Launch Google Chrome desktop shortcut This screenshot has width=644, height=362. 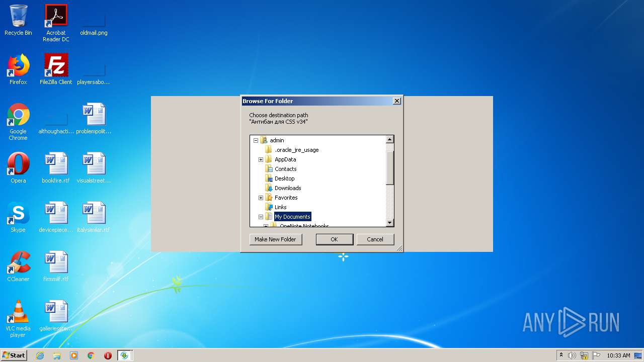tap(18, 122)
